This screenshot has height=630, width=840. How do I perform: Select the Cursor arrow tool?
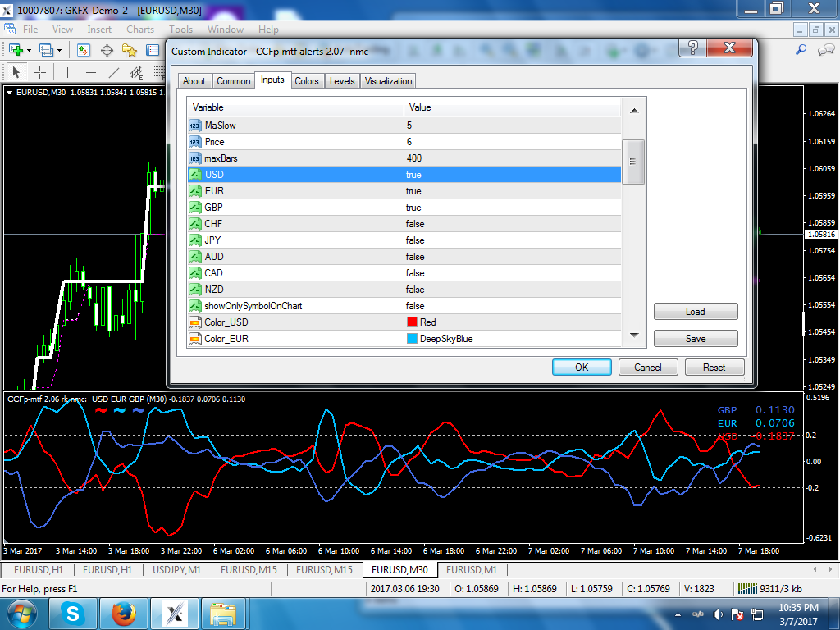(x=16, y=72)
